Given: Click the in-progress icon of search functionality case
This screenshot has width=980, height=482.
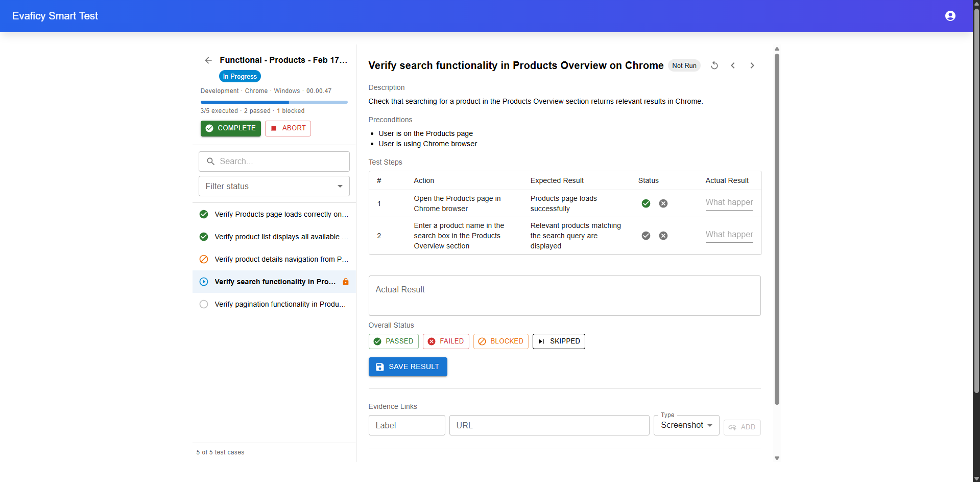Looking at the screenshot, I should 204,282.
